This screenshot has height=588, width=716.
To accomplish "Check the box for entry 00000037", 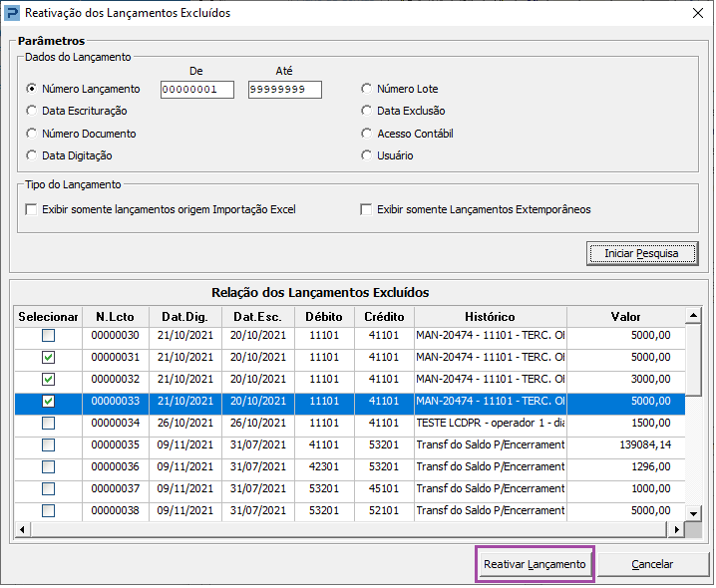I will pos(49,489).
